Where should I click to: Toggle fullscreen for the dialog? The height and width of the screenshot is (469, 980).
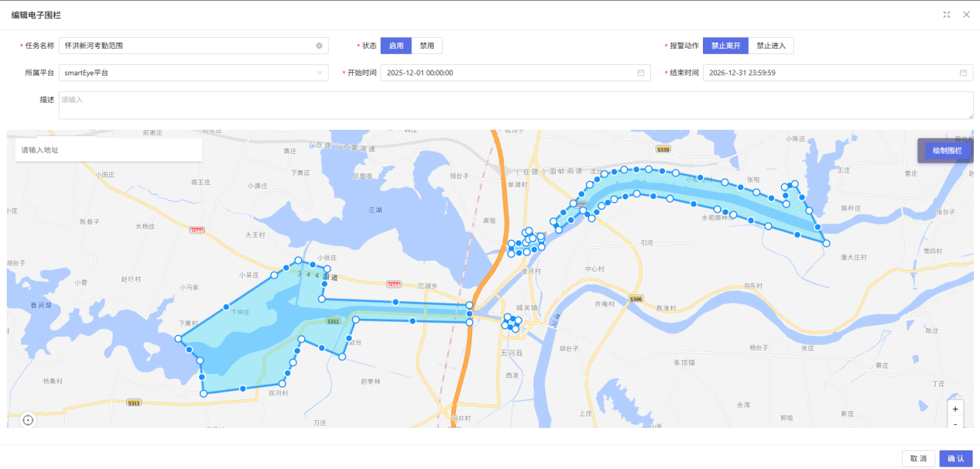[947, 15]
